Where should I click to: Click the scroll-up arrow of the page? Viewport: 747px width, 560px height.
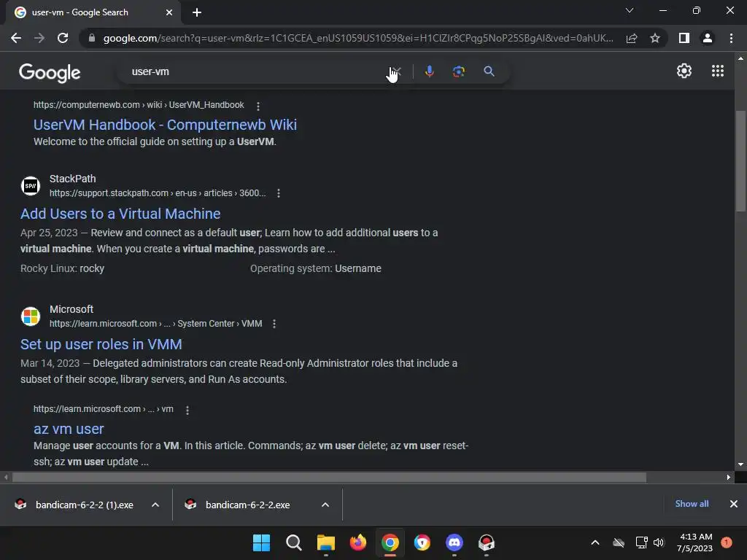tap(740, 58)
